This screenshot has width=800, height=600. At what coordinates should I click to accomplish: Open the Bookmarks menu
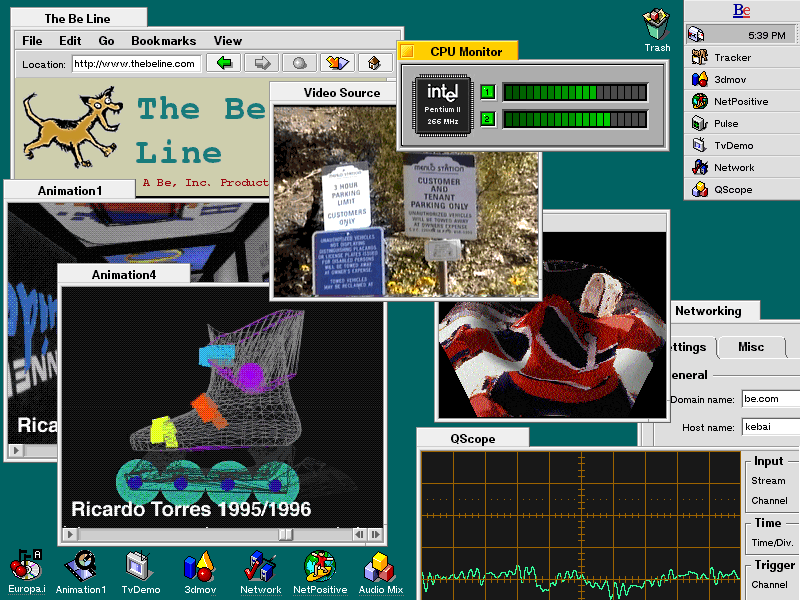(x=164, y=41)
